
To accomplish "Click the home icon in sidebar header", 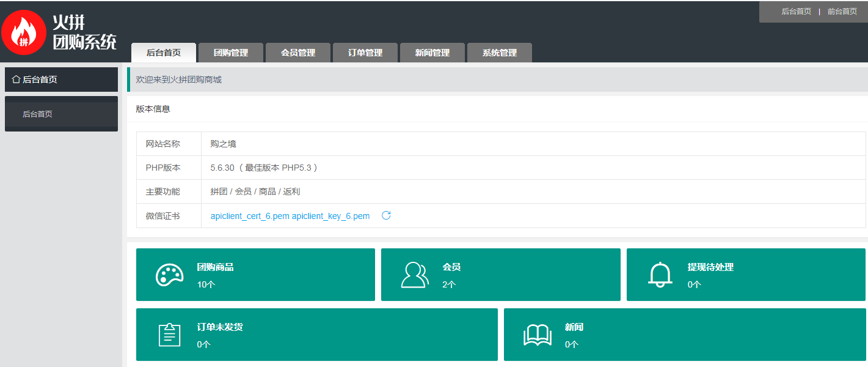I will coord(16,80).
